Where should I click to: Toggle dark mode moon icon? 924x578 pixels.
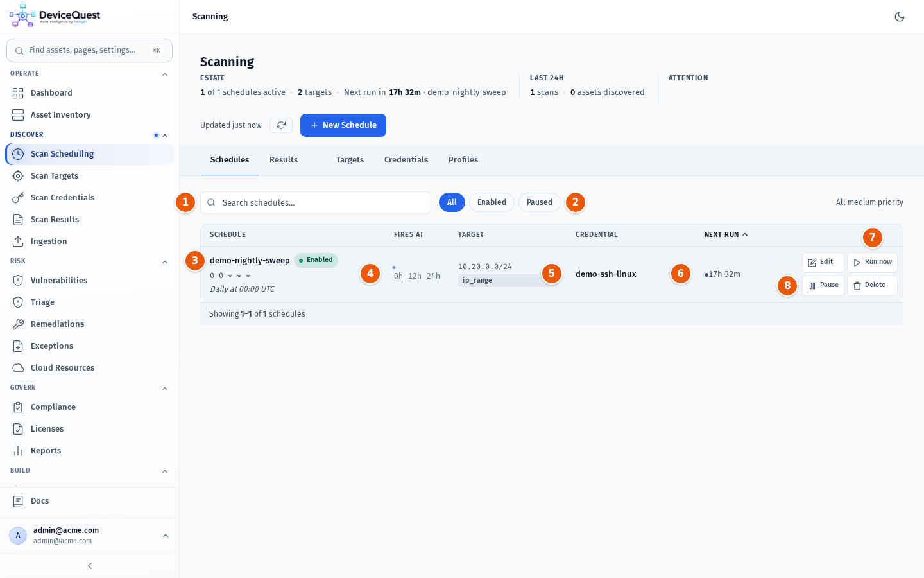tap(900, 17)
